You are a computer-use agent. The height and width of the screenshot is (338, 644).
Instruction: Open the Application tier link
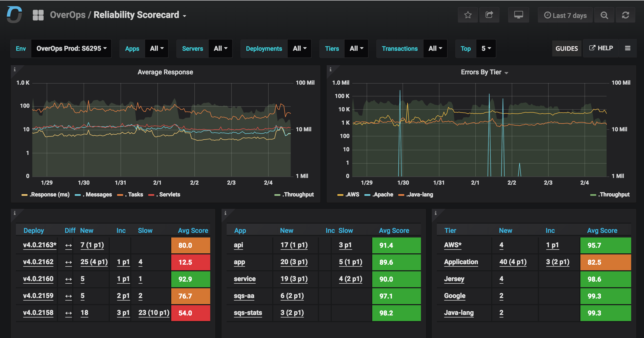[461, 262]
